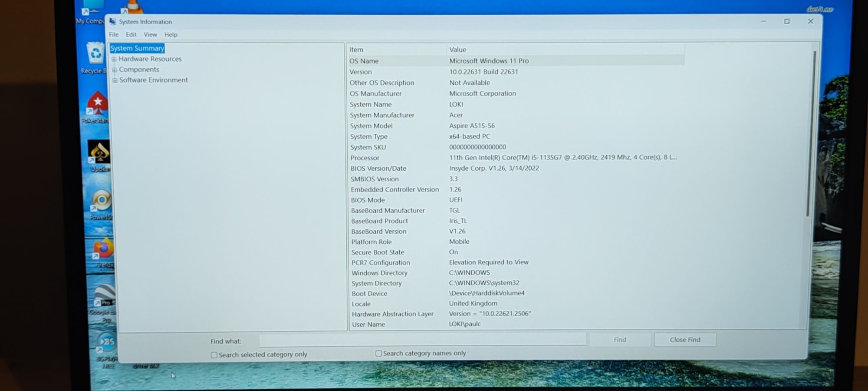Select the 'LOKI' system name value
This screenshot has width=868, height=391.
click(456, 104)
